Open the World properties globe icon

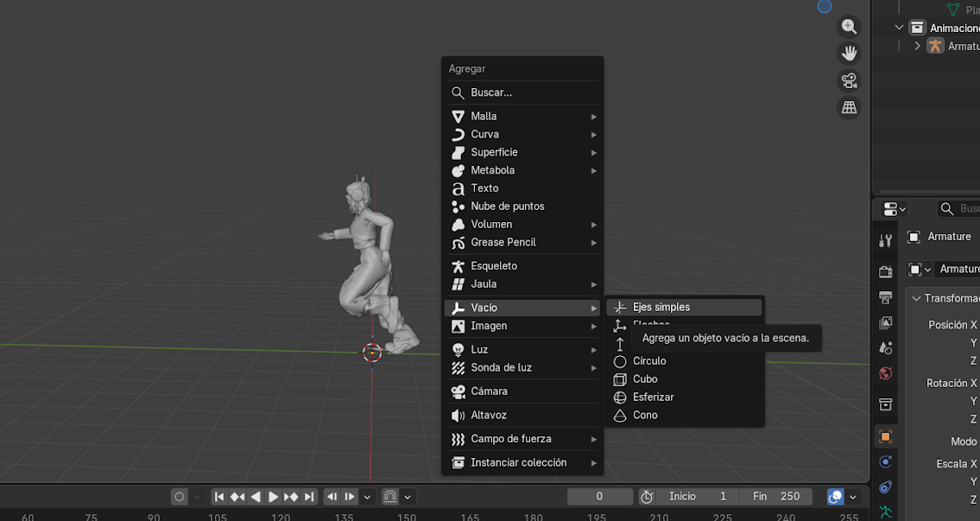885,373
